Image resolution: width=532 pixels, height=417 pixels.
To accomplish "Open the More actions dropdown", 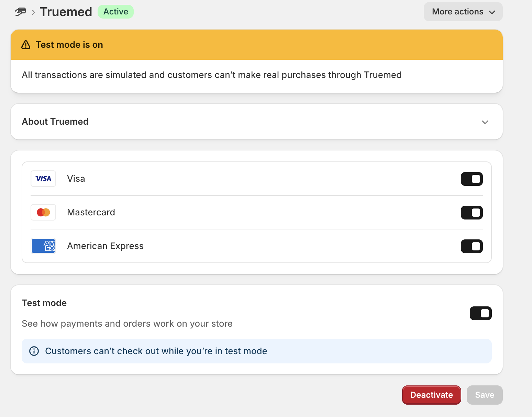I will pos(463,11).
